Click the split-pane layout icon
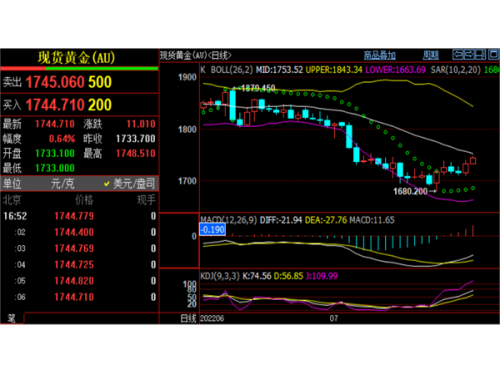This screenshot has height=375, width=500. (480, 54)
